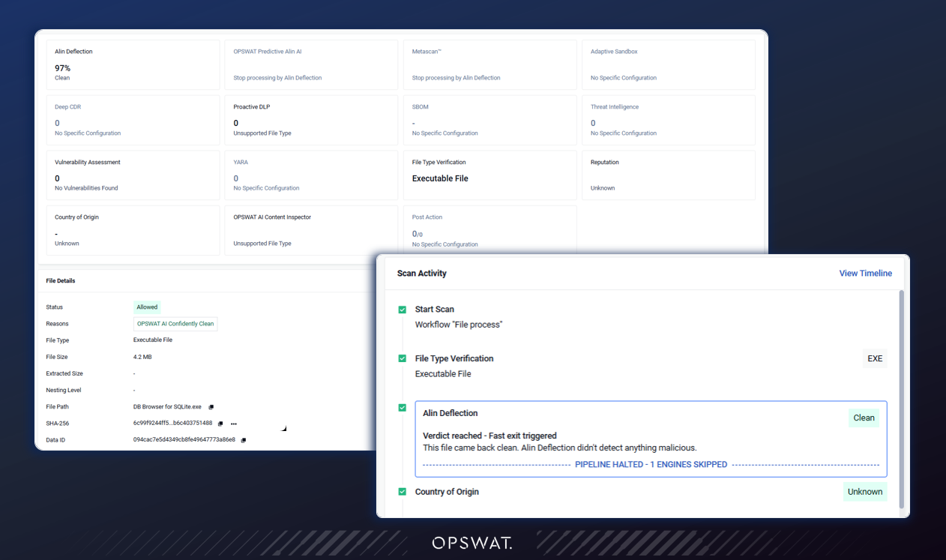This screenshot has height=560, width=946.
Task: Click the EXE file type badge
Action: click(x=875, y=359)
